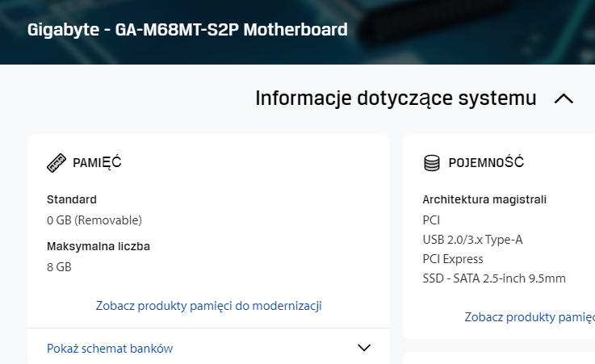Click the 0 GB (Removable) value
The width and height of the screenshot is (595, 364).
(94, 220)
